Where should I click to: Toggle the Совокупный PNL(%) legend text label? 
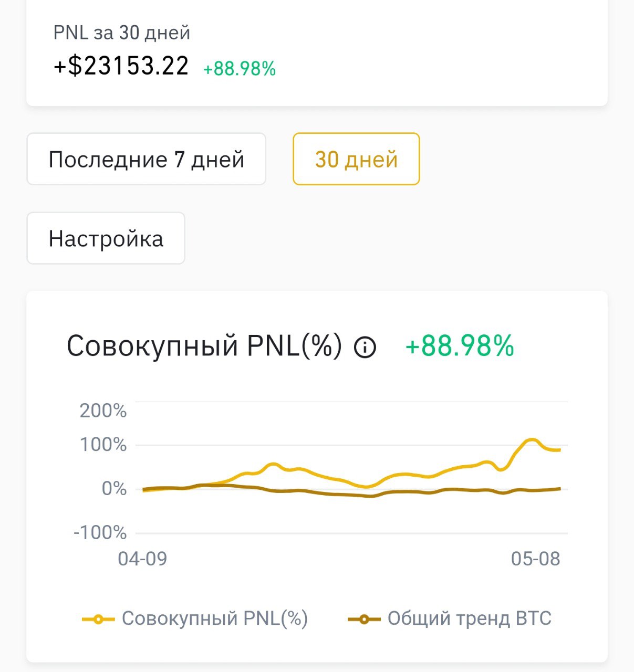coord(214,618)
